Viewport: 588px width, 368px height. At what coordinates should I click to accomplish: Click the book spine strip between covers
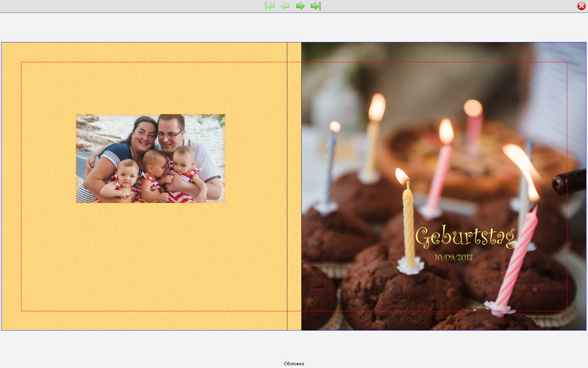pyautogui.click(x=294, y=184)
